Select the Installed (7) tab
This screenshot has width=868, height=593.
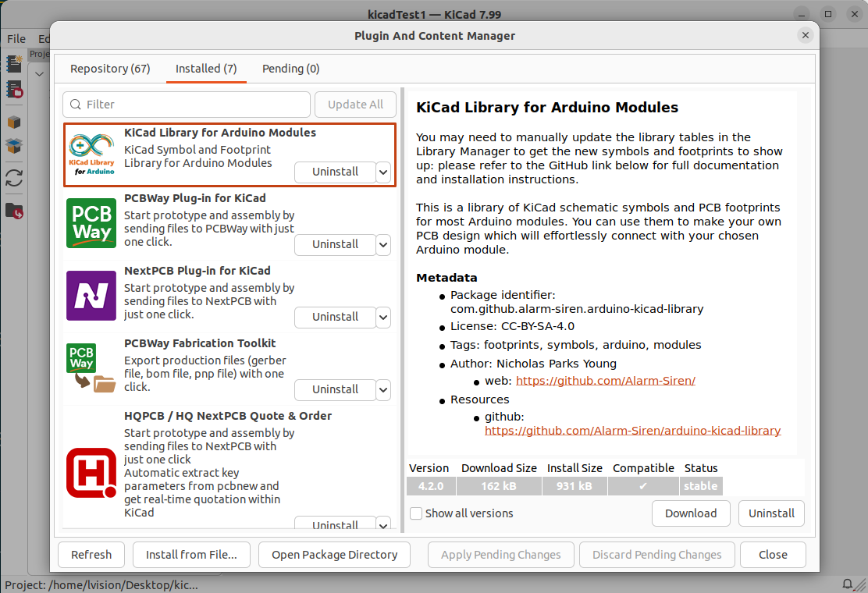click(x=206, y=69)
